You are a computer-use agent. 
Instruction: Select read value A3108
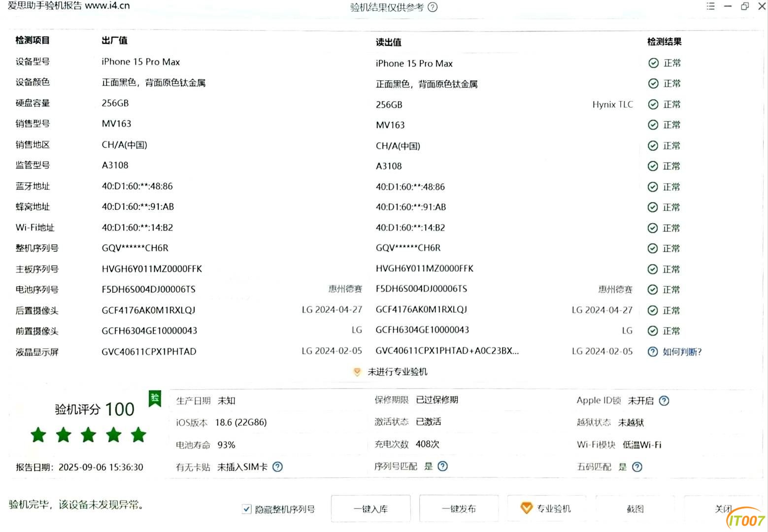click(x=389, y=166)
